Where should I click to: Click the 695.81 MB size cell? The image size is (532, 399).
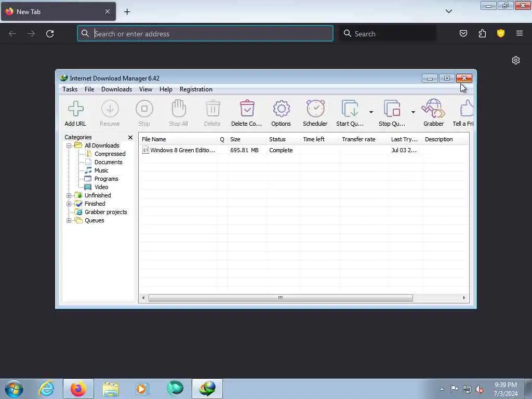(244, 150)
